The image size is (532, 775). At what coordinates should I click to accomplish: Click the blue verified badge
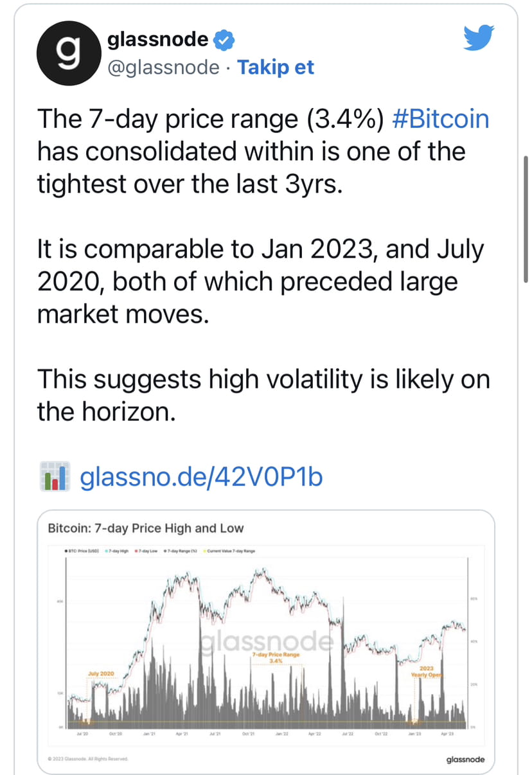(x=223, y=40)
